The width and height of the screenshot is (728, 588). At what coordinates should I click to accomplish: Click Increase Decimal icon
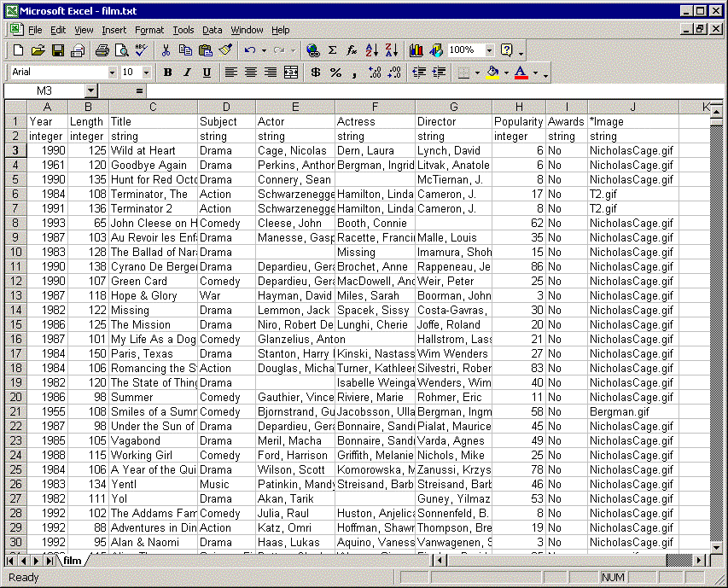(x=375, y=73)
